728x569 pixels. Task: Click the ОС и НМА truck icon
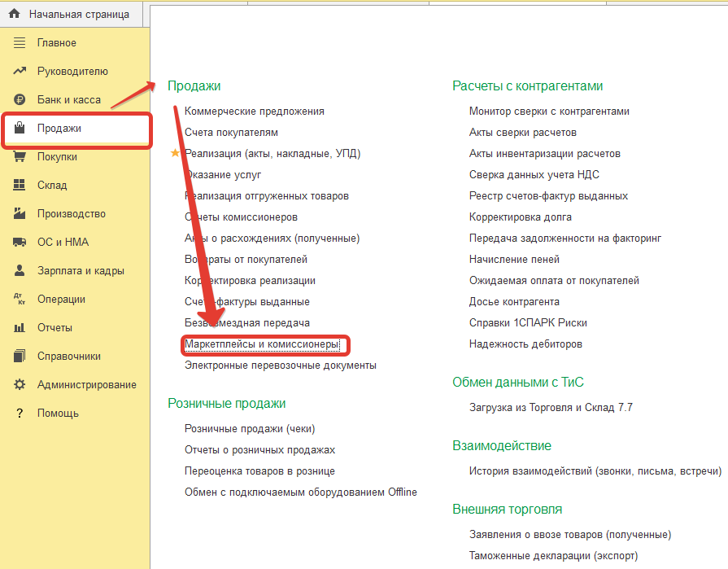coord(20,243)
